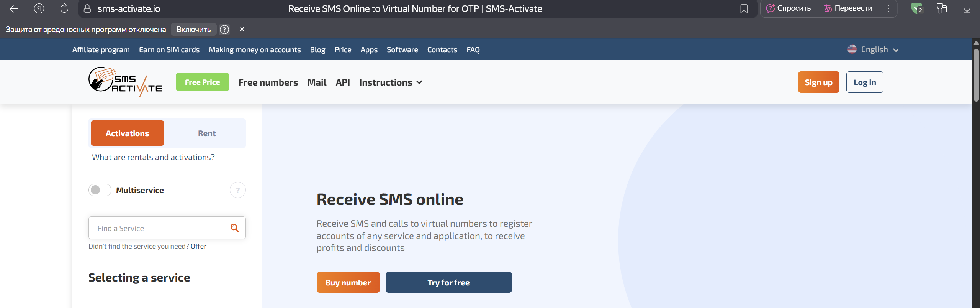The height and width of the screenshot is (308, 980).
Task: Open the Apps link
Action: coord(369,49)
